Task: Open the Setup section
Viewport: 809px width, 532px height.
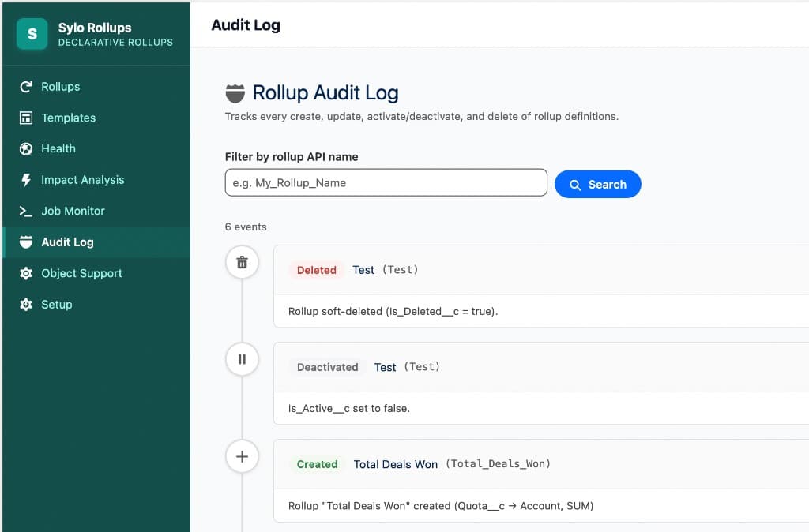Action: [x=56, y=304]
